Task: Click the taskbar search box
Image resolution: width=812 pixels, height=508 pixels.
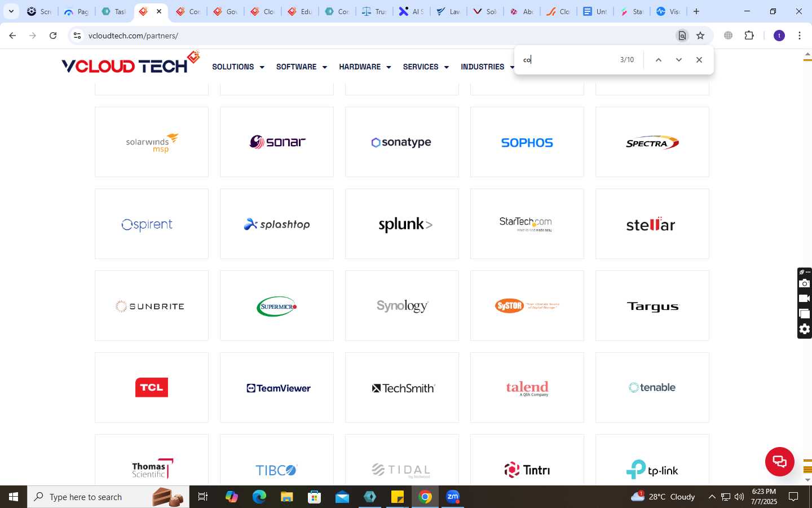Action: click(108, 497)
